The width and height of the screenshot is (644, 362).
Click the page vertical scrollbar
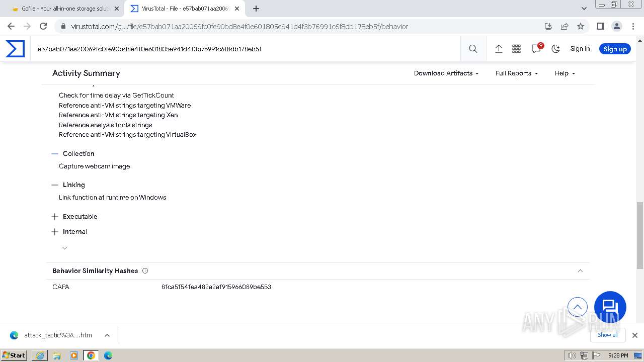tap(639, 235)
